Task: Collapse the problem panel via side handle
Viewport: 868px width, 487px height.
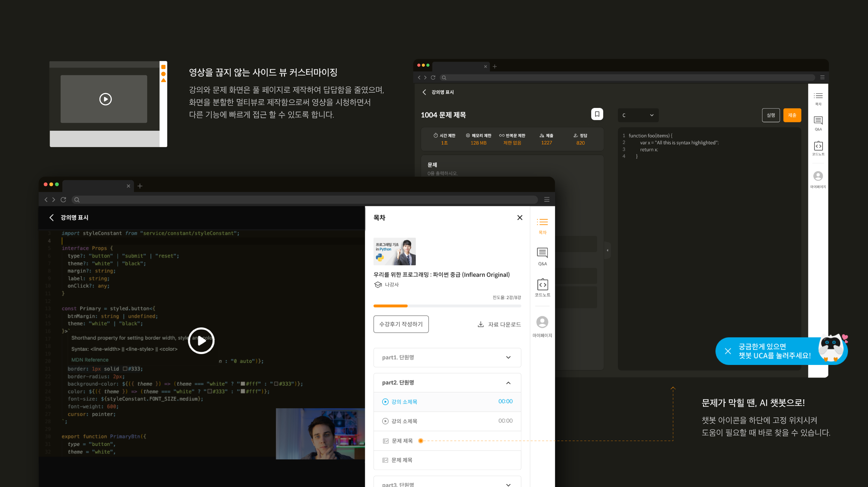Action: [x=608, y=250]
